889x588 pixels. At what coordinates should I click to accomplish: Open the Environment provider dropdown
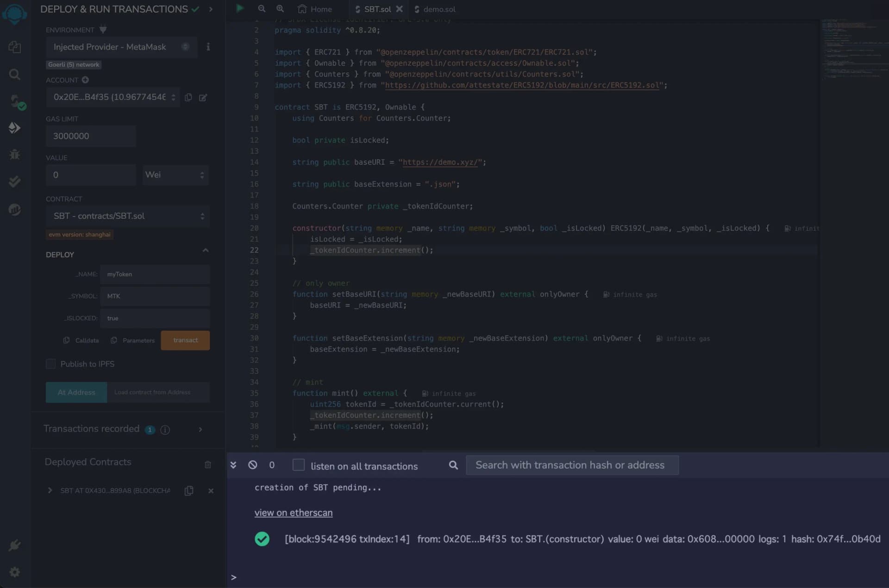(x=121, y=47)
